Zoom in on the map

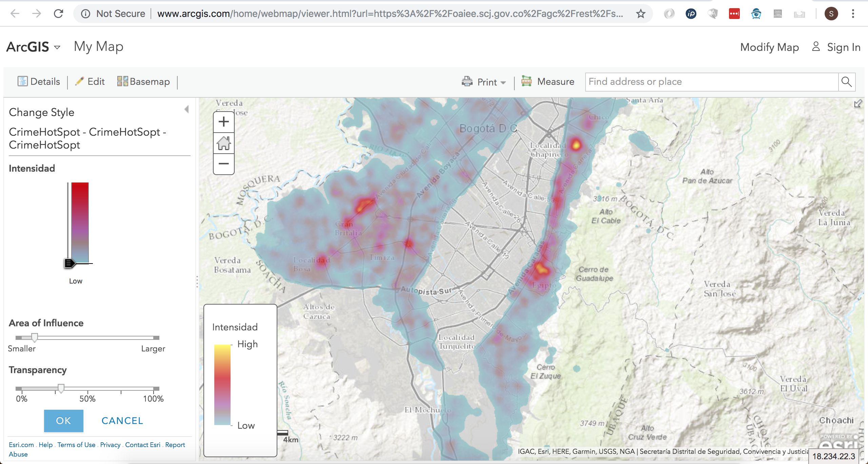point(224,122)
